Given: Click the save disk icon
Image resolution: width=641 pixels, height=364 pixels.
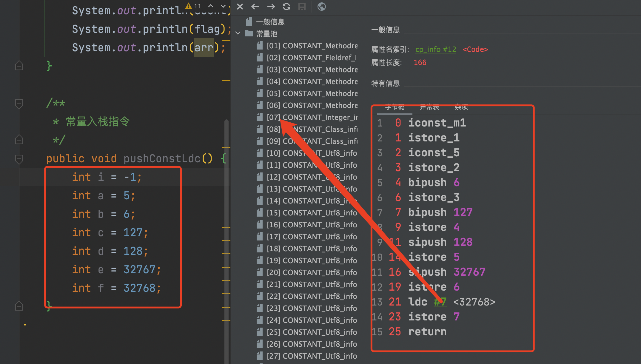Looking at the screenshot, I should 302,7.
